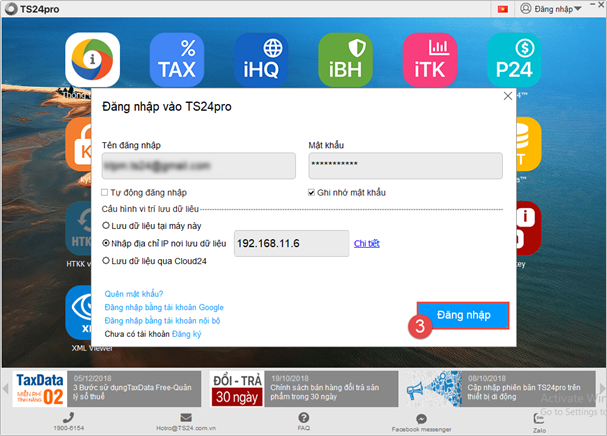Viewport: 607px width, 436px height.
Task: Open the XML Viewer eye icon
Action: (79, 313)
